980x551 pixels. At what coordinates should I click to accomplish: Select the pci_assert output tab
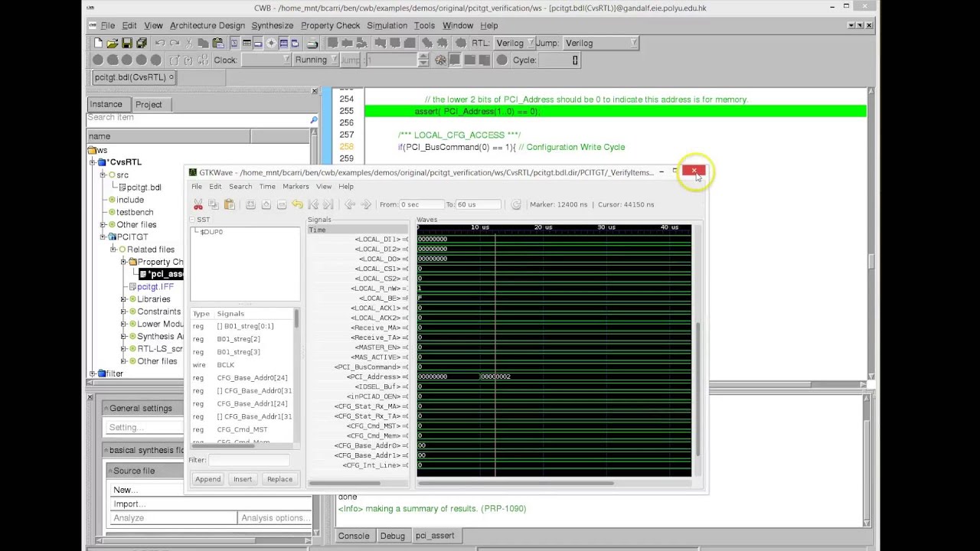point(435,536)
